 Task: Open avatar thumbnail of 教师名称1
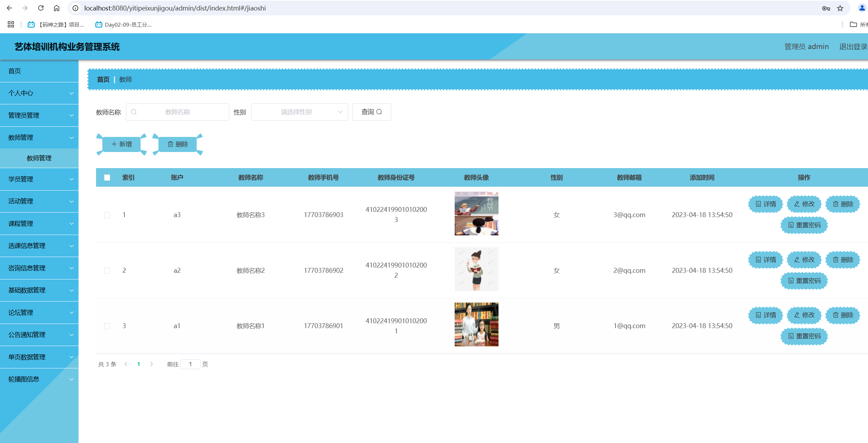pos(476,325)
